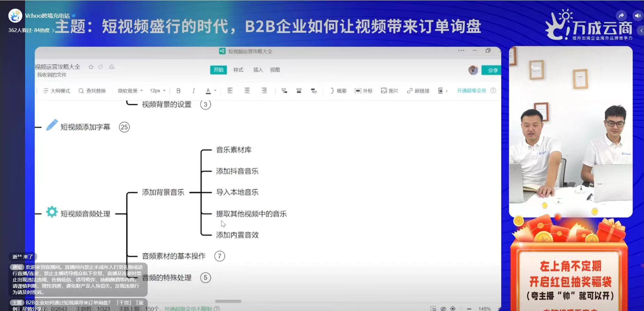Expand the 音频素材的基本操作 count badge 7
Image resolution: width=644 pixels, height=311 pixels.
tap(219, 256)
